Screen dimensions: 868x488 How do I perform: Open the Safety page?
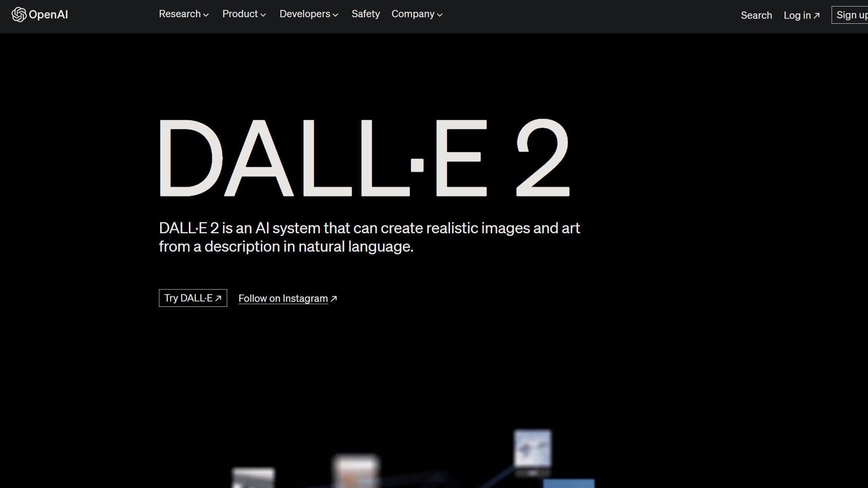366,14
